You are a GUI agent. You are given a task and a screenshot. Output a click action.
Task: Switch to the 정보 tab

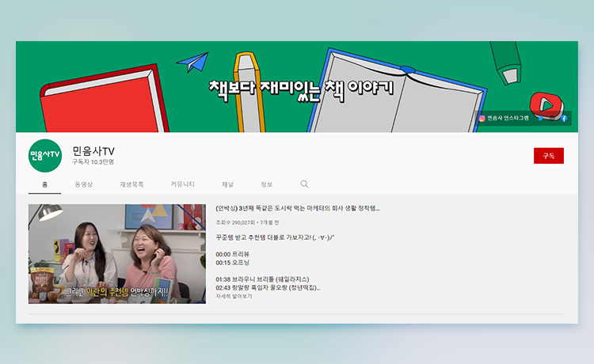pyautogui.click(x=267, y=184)
